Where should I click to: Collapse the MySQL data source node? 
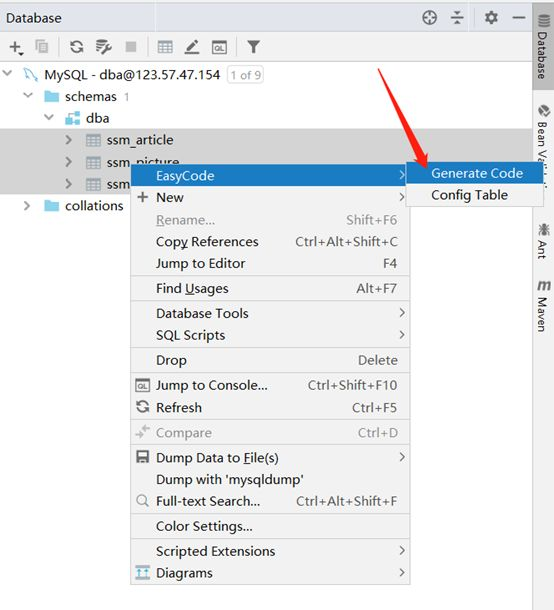coord(7,74)
